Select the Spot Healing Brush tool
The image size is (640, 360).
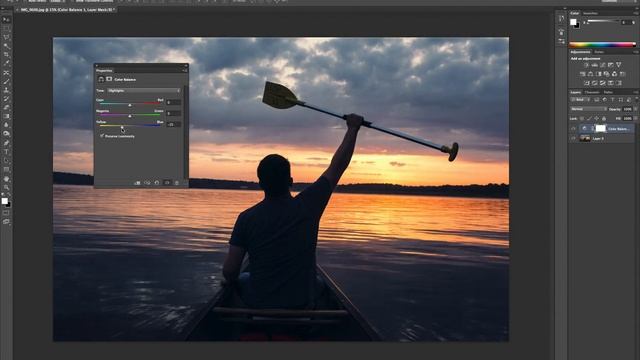tap(6, 73)
